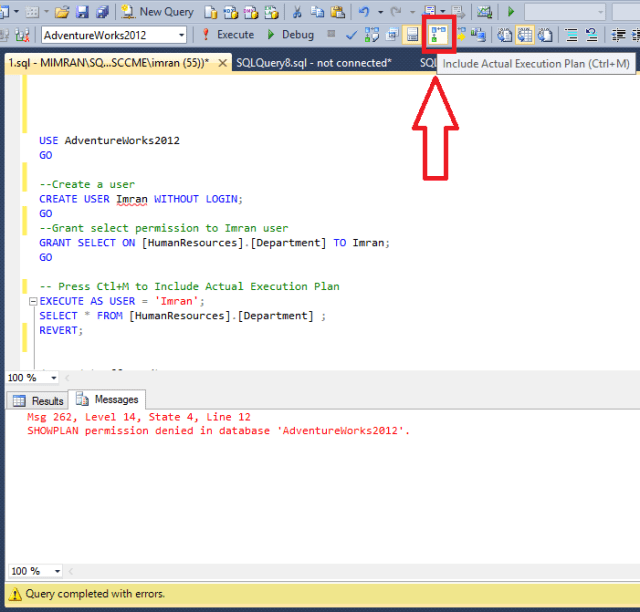
Task: Click the Include Actual Execution Plan icon
Action: click(439, 35)
